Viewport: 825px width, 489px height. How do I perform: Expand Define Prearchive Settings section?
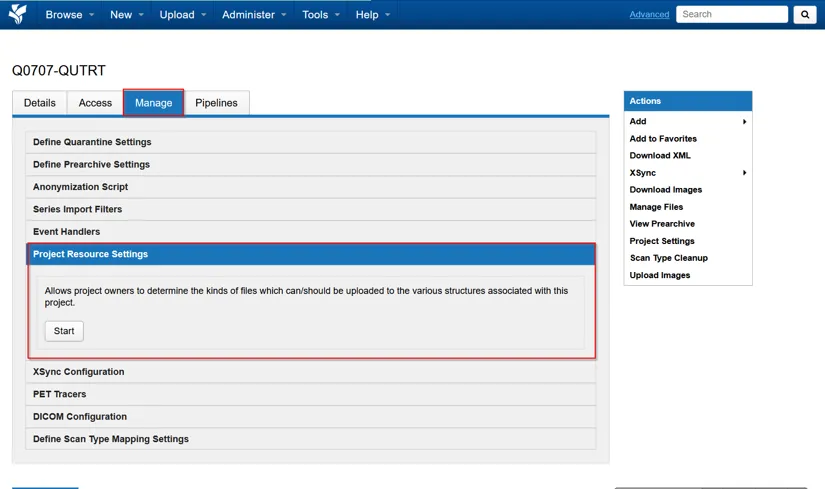point(310,165)
